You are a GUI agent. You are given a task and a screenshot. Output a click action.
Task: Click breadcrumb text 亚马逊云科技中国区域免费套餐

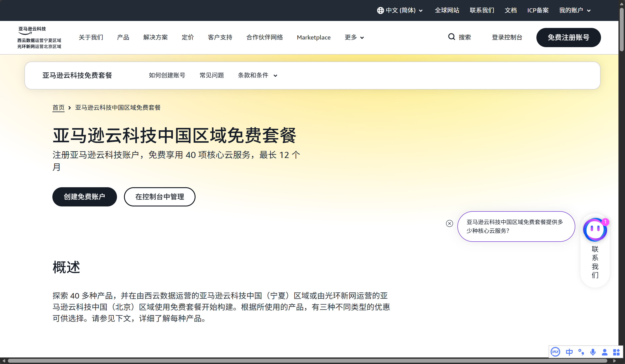pyautogui.click(x=118, y=108)
